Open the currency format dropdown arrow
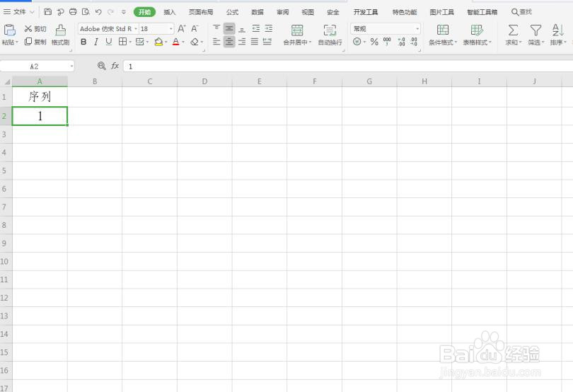573x392 pixels. coord(364,42)
